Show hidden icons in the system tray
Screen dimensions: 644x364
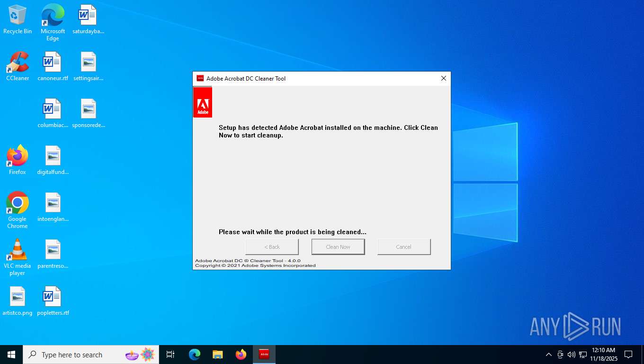[x=549, y=355]
